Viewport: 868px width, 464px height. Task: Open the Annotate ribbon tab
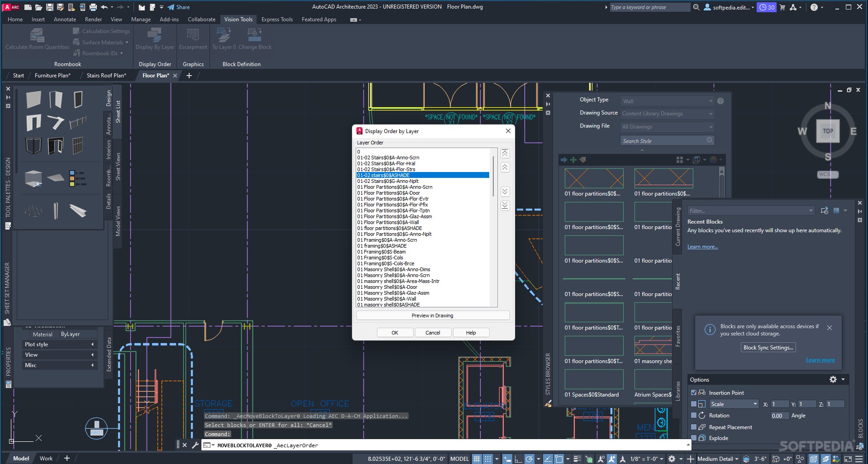65,19
